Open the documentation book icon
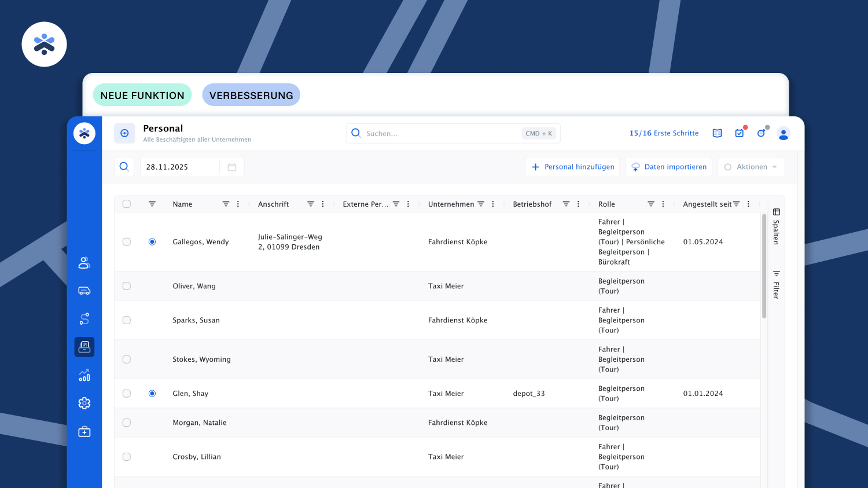The image size is (868, 488). click(x=718, y=133)
